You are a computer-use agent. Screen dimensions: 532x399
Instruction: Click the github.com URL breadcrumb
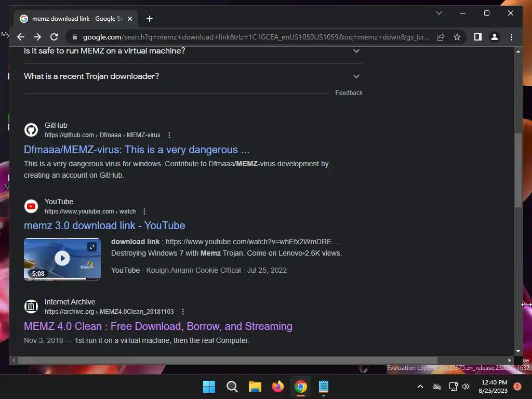[x=102, y=135]
